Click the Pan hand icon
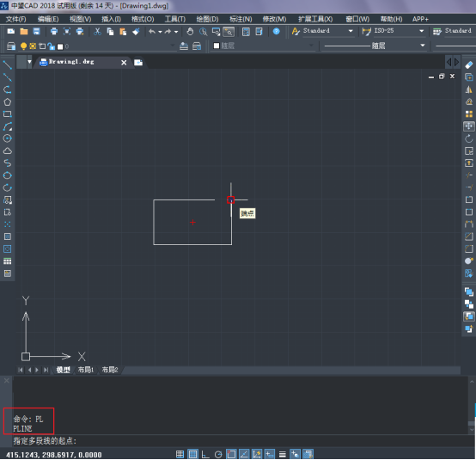The height and width of the screenshot is (460, 476). [x=190, y=31]
